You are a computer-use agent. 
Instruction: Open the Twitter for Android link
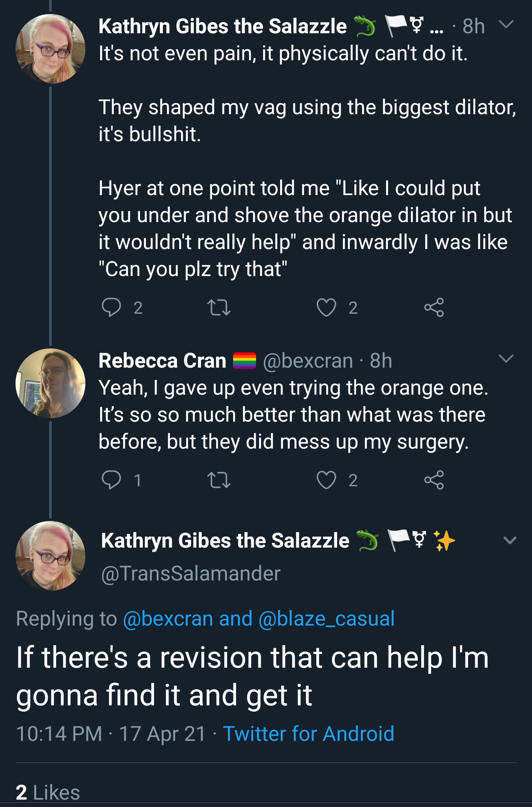click(308, 733)
